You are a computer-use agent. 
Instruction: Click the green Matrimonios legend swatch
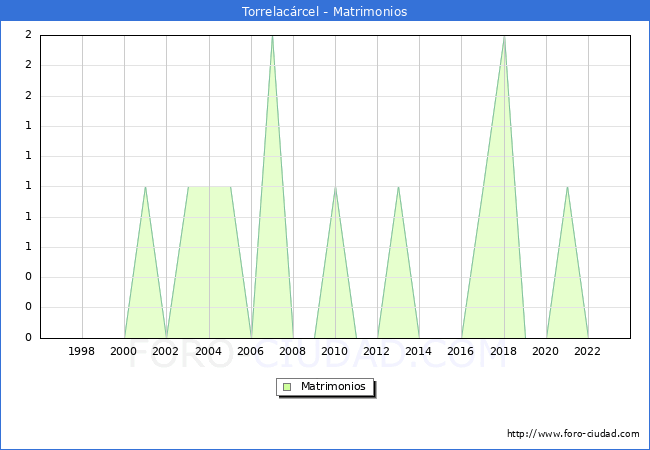[287, 387]
